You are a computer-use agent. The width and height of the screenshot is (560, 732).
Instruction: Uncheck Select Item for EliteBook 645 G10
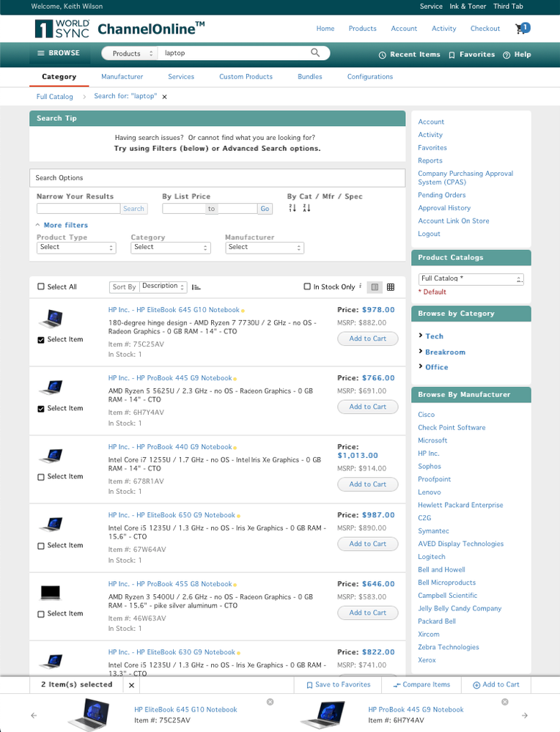point(41,340)
